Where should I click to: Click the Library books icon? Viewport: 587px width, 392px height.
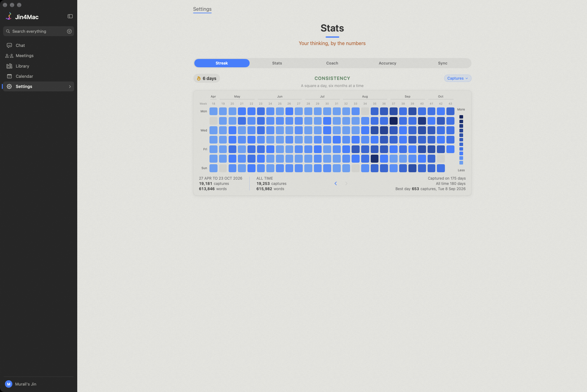pos(9,66)
